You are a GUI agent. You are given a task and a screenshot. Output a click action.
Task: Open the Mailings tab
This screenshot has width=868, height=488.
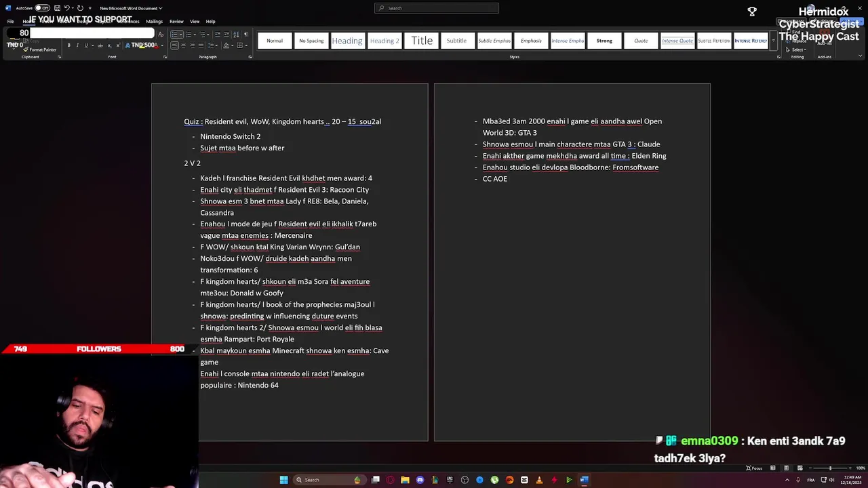[155, 21]
